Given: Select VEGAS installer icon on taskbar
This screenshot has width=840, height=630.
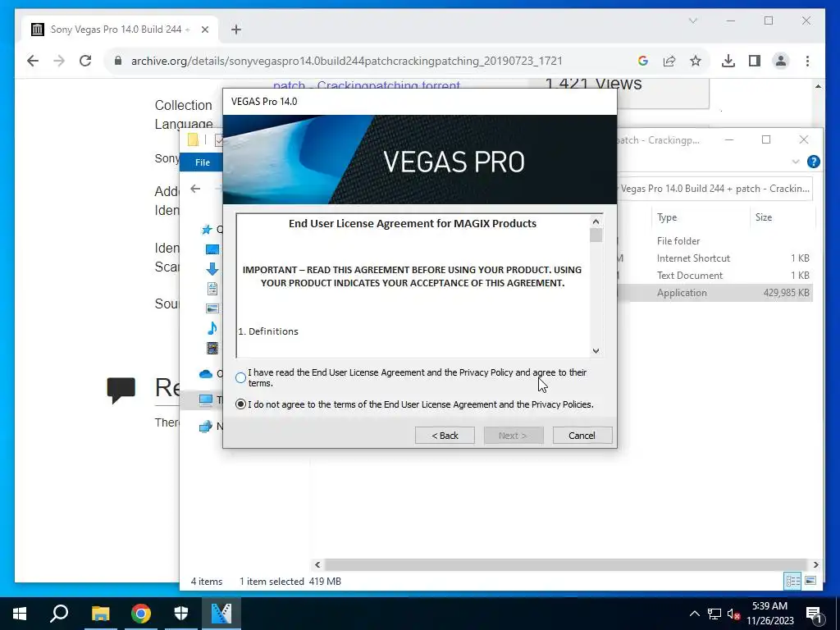Looking at the screenshot, I should point(221,614).
